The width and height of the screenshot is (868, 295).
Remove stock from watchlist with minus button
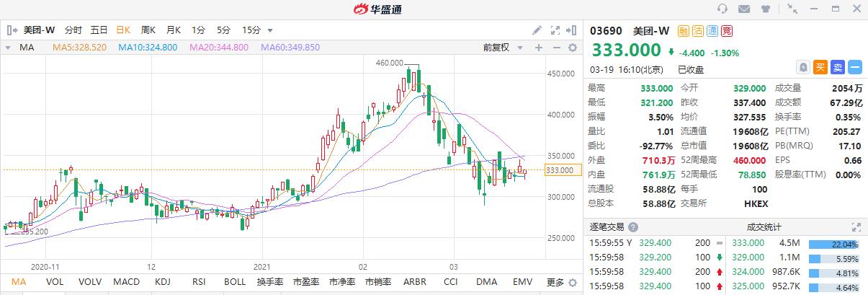855,67
